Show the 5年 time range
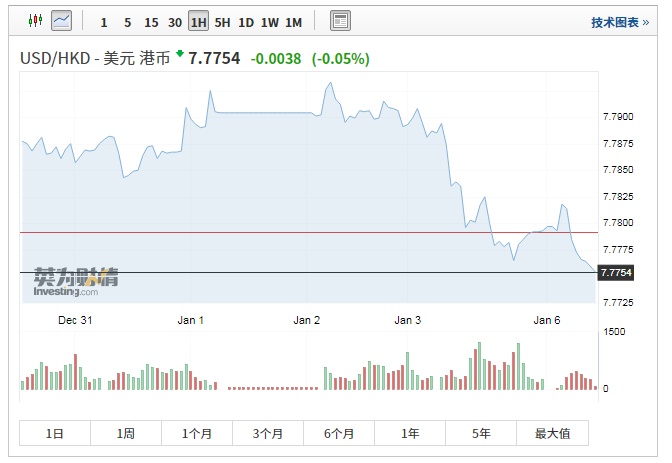 coord(481,433)
